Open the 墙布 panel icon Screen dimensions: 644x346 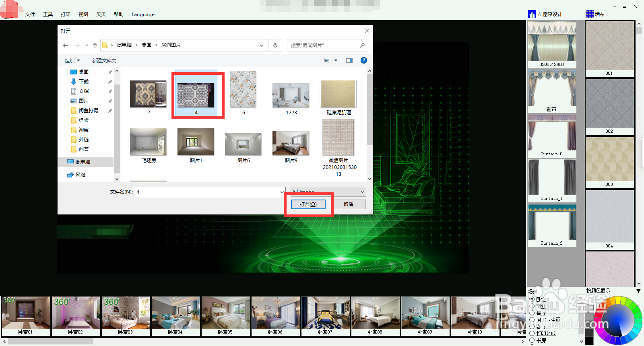click(590, 14)
